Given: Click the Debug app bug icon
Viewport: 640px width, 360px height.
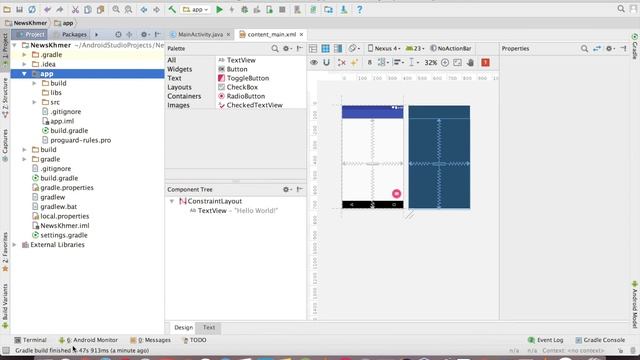Looking at the screenshot, I should [244, 9].
